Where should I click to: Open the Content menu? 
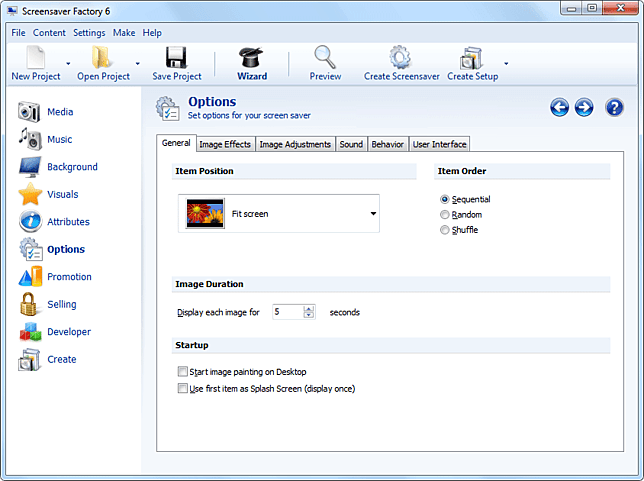(49, 33)
